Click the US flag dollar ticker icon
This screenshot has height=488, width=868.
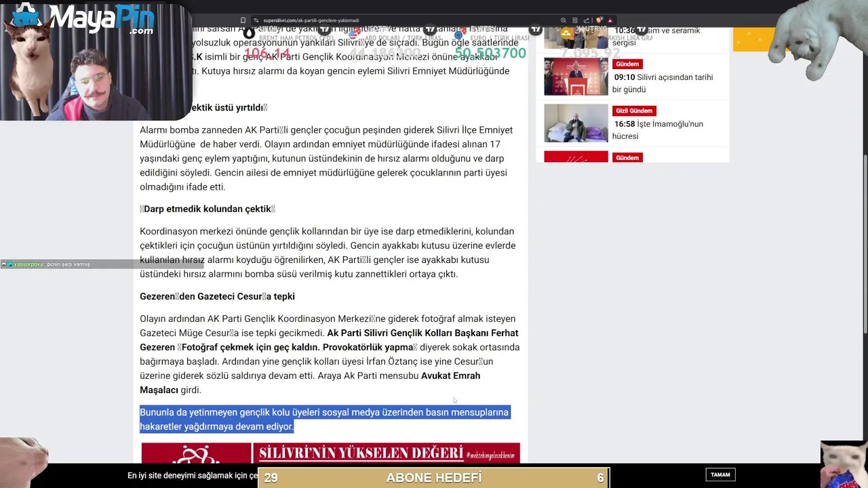pyautogui.click(x=355, y=32)
